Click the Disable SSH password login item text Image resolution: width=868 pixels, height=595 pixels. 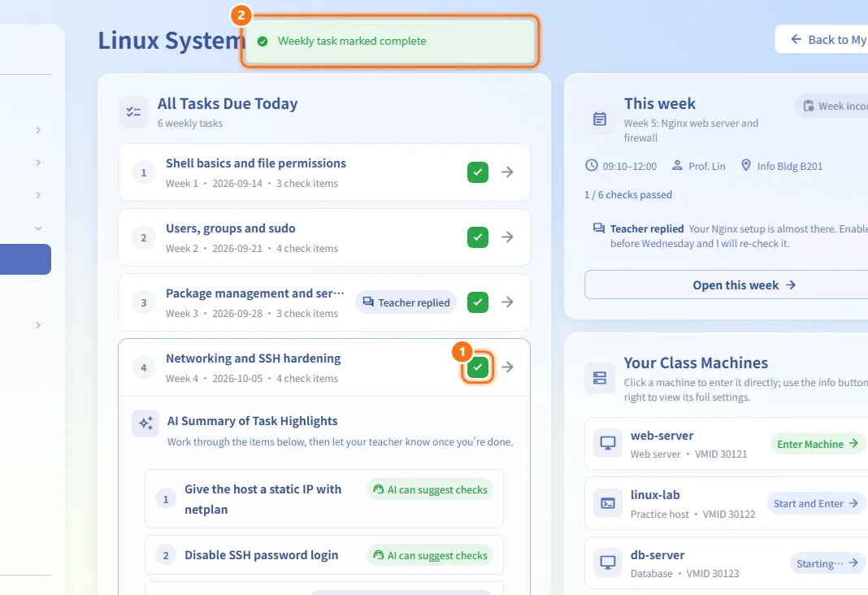[261, 555]
